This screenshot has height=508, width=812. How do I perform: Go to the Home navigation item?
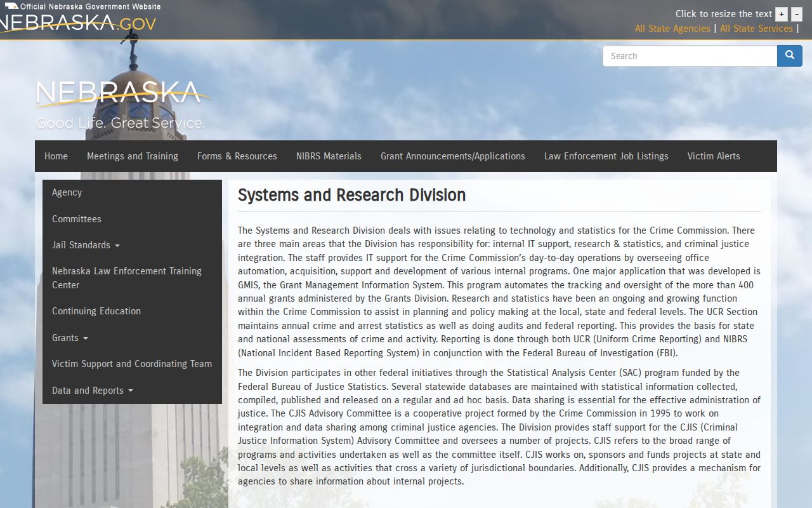(x=56, y=156)
